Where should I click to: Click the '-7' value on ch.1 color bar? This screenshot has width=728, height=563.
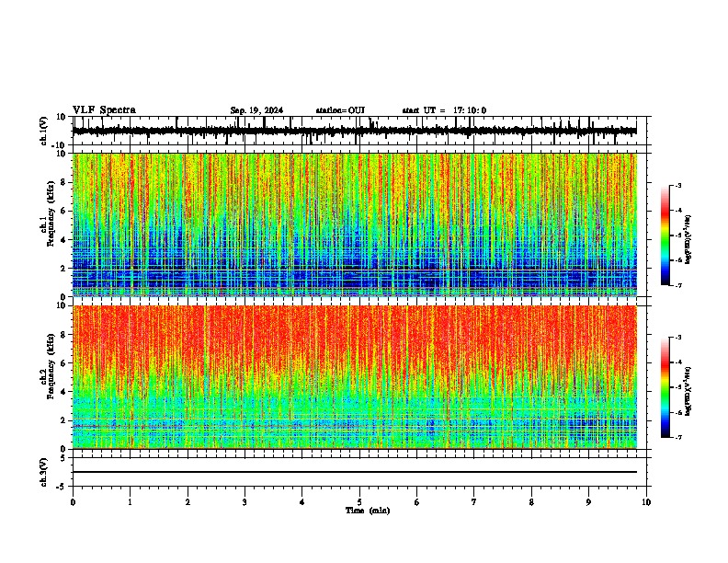(x=677, y=285)
